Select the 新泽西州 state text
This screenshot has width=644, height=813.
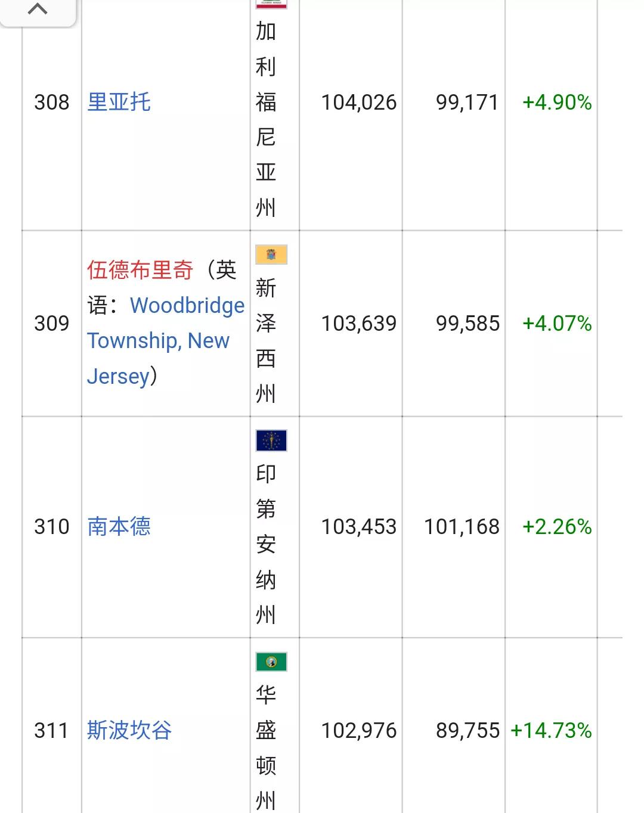pos(266,341)
